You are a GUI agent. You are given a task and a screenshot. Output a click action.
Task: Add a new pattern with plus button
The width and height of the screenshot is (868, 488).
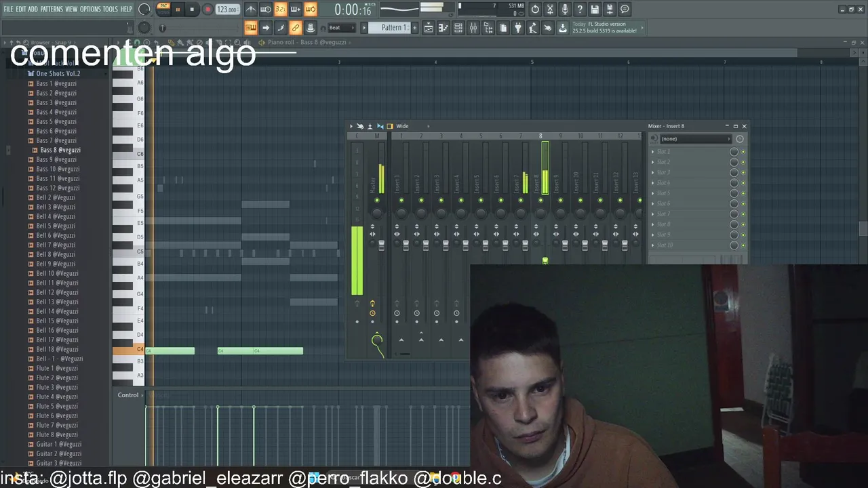pos(416,28)
